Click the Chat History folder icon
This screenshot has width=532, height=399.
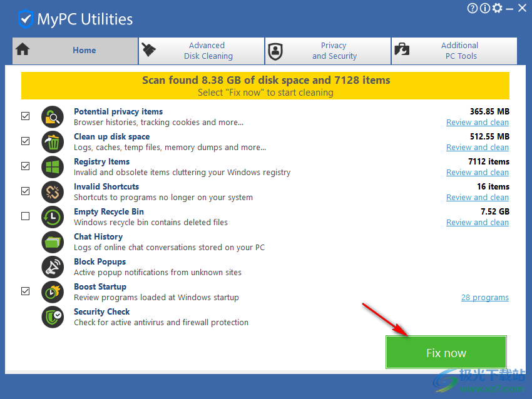click(53, 243)
